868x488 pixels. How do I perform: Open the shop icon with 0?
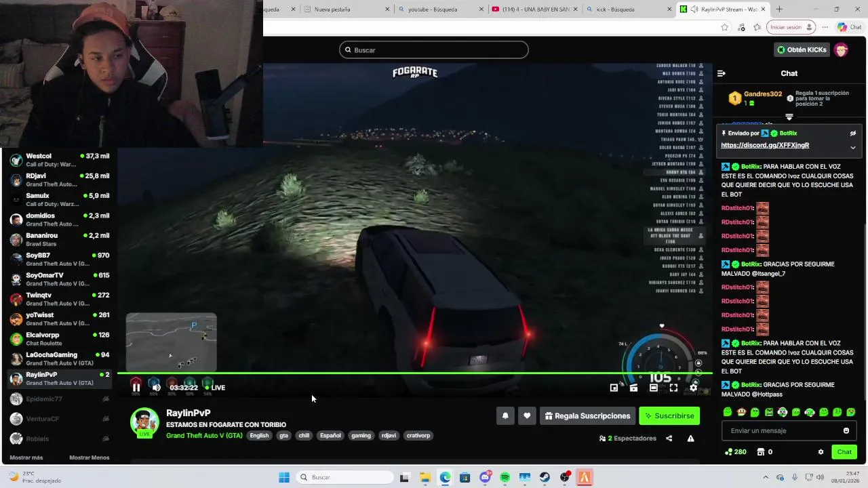tap(765, 452)
